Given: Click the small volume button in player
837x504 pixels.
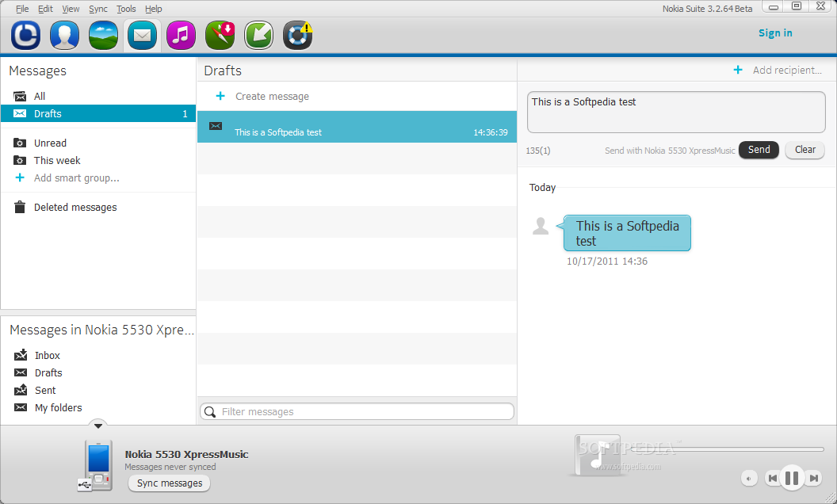Looking at the screenshot, I should (x=748, y=479).
